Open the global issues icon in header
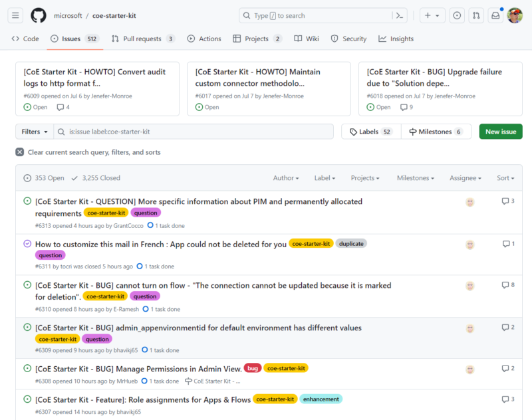This screenshot has width=532, height=420. [x=457, y=15]
